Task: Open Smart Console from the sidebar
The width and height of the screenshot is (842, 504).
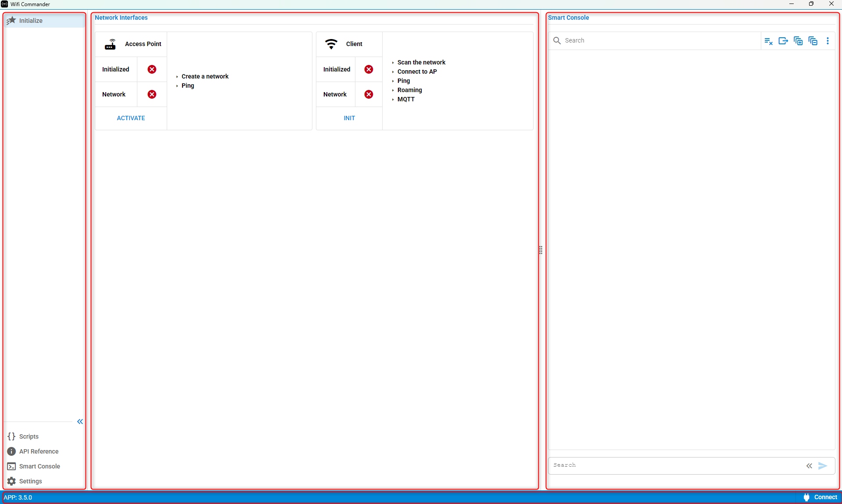Action: pyautogui.click(x=44, y=466)
